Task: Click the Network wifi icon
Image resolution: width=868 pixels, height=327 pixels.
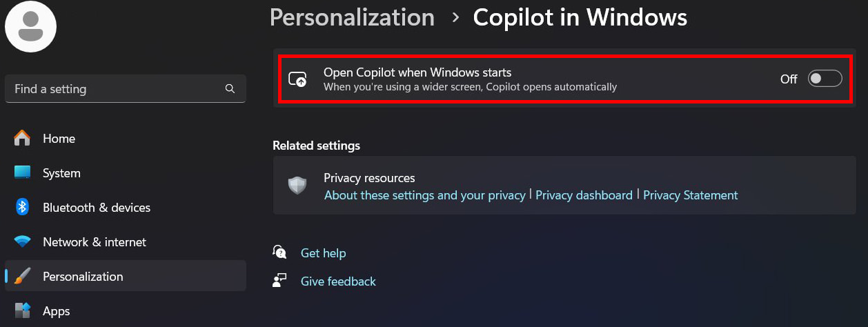Action: 22,242
